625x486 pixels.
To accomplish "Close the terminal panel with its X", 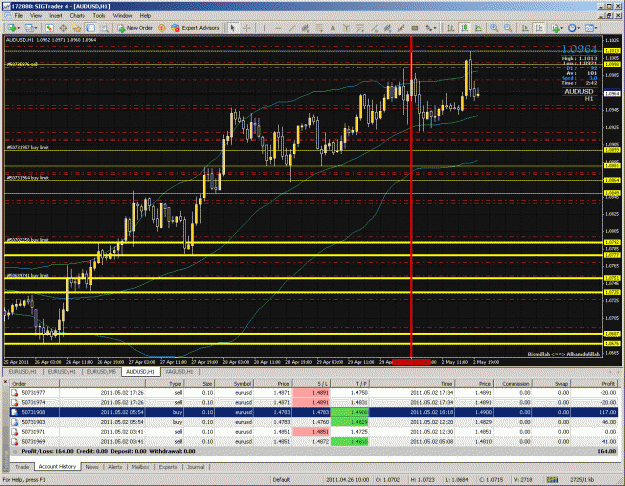I will coord(5,382).
